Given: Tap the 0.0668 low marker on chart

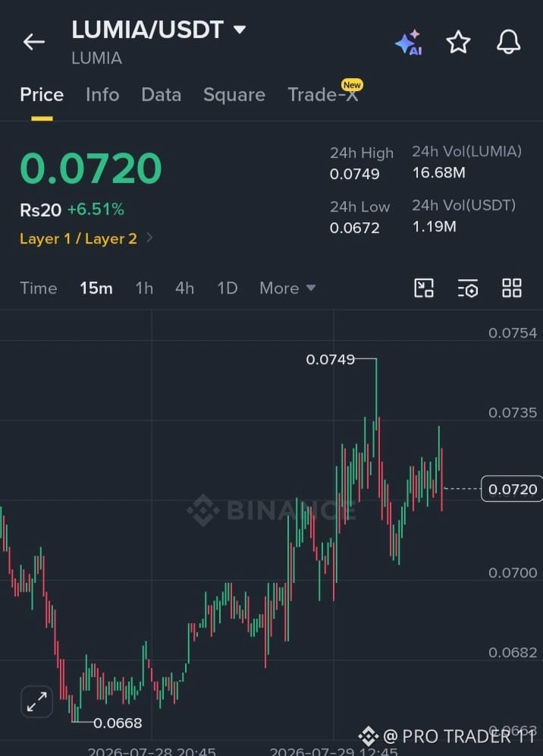Looking at the screenshot, I should pos(118,723).
